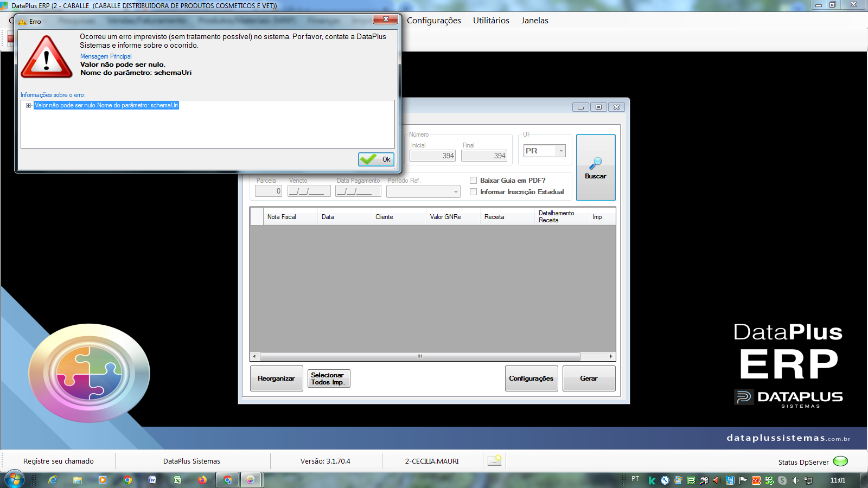Click the Skype icon in system tray
The image size is (868, 488).
click(x=782, y=480)
